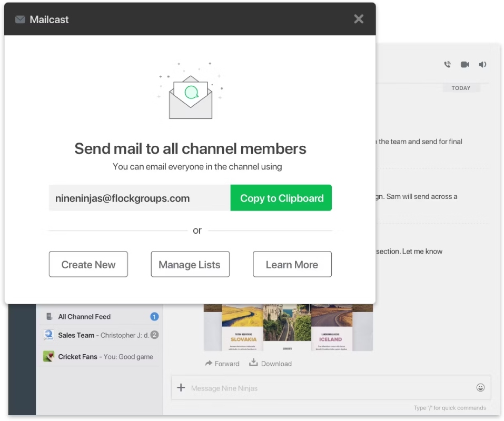Start a voice call with the phone icon
This screenshot has height=421, width=504.
click(x=447, y=65)
